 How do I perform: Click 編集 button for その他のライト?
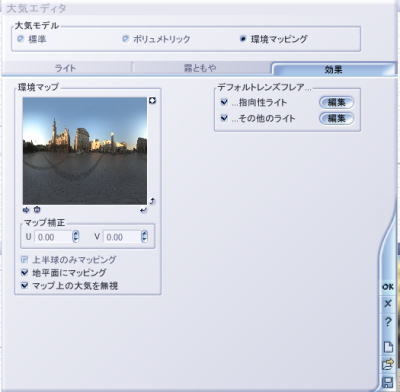(336, 118)
